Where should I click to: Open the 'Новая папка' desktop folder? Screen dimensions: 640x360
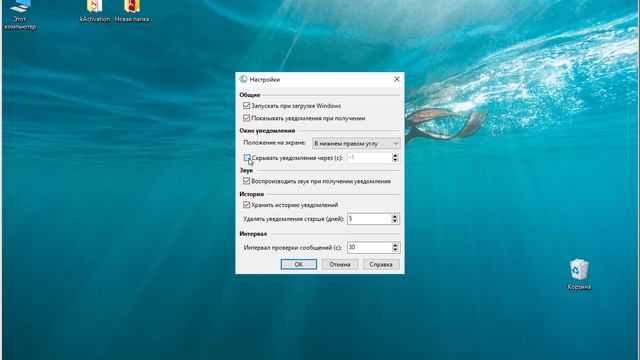click(x=132, y=11)
